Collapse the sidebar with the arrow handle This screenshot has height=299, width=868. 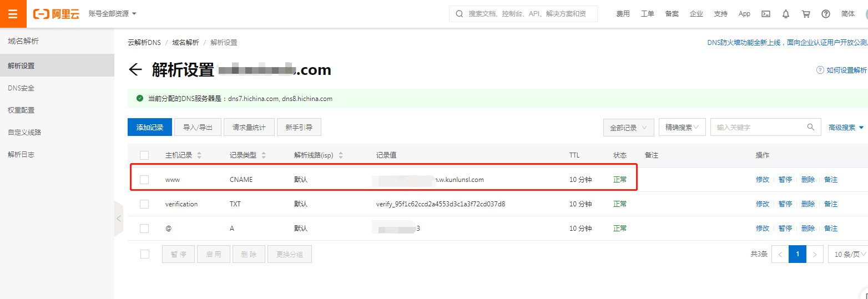118,219
